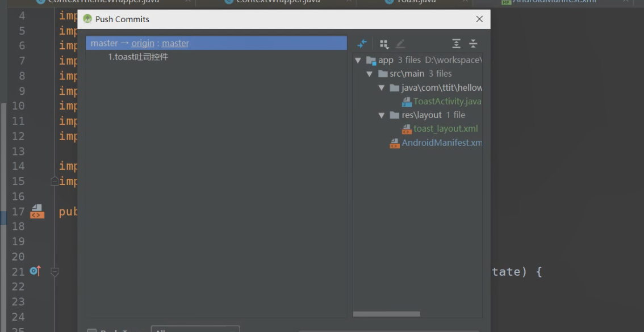Select AndroidManifest.xml in changed files tree
The width and height of the screenshot is (644, 332).
click(442, 143)
